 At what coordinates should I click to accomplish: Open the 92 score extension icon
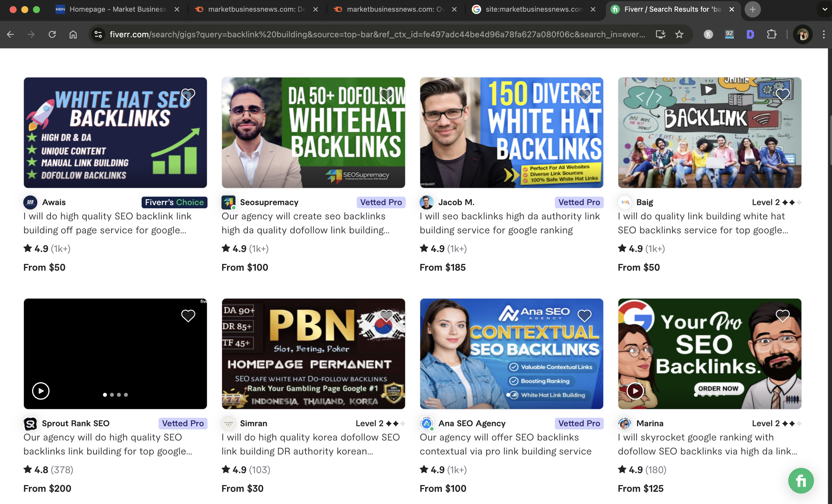click(x=729, y=34)
